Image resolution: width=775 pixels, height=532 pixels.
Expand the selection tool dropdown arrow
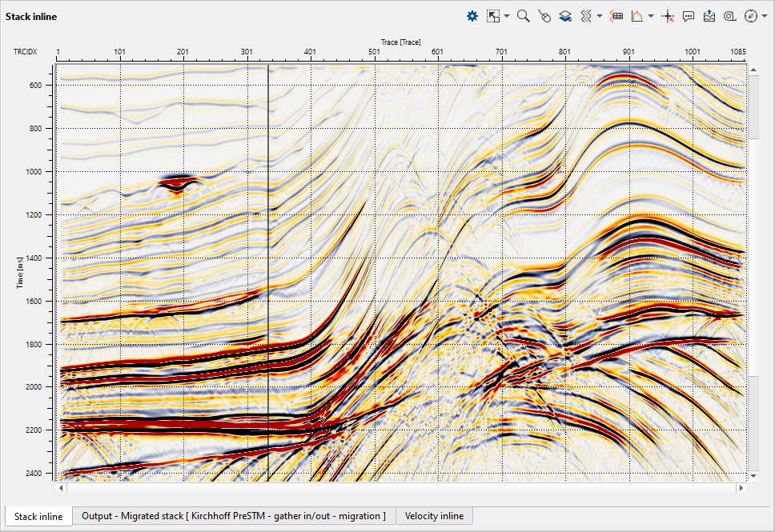coord(507,16)
